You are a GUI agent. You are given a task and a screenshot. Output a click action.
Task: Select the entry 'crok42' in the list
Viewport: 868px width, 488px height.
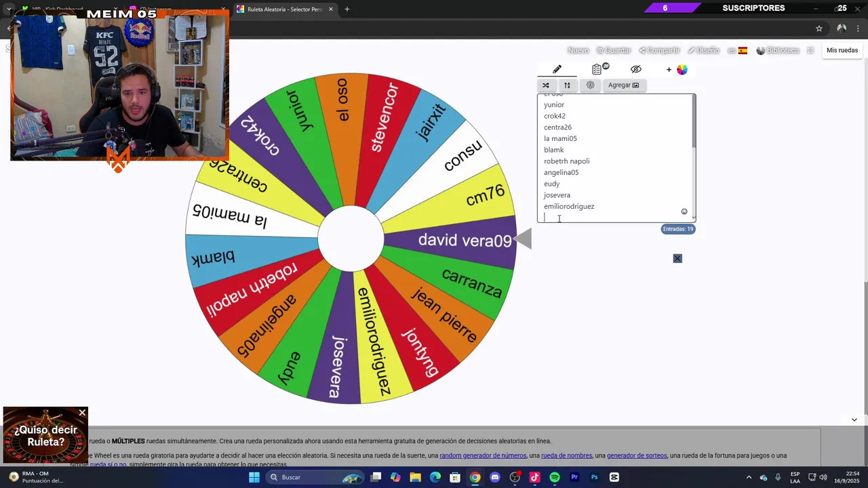coord(555,116)
